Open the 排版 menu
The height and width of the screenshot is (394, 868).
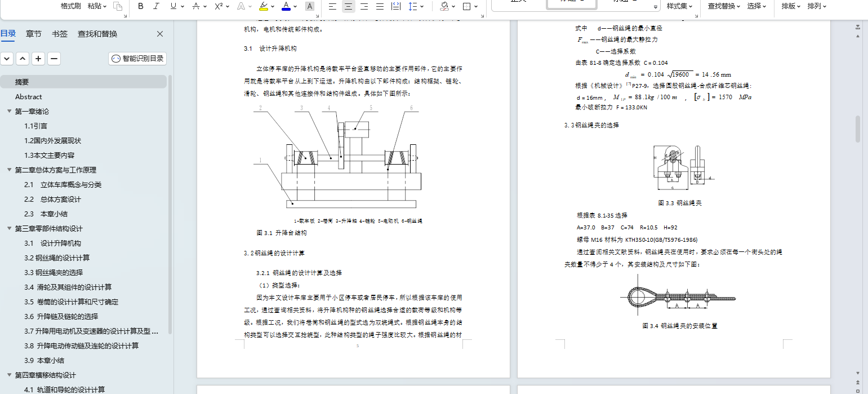(x=791, y=6)
